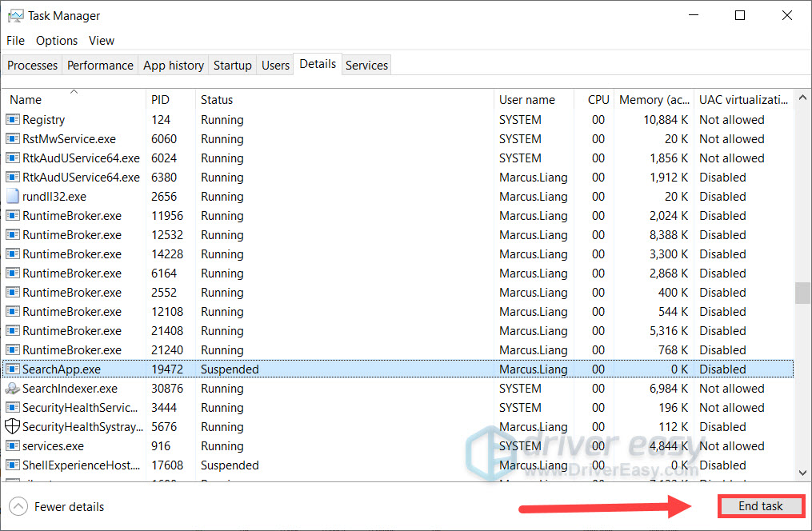Click the SearchApp.exe process icon

[x=13, y=369]
